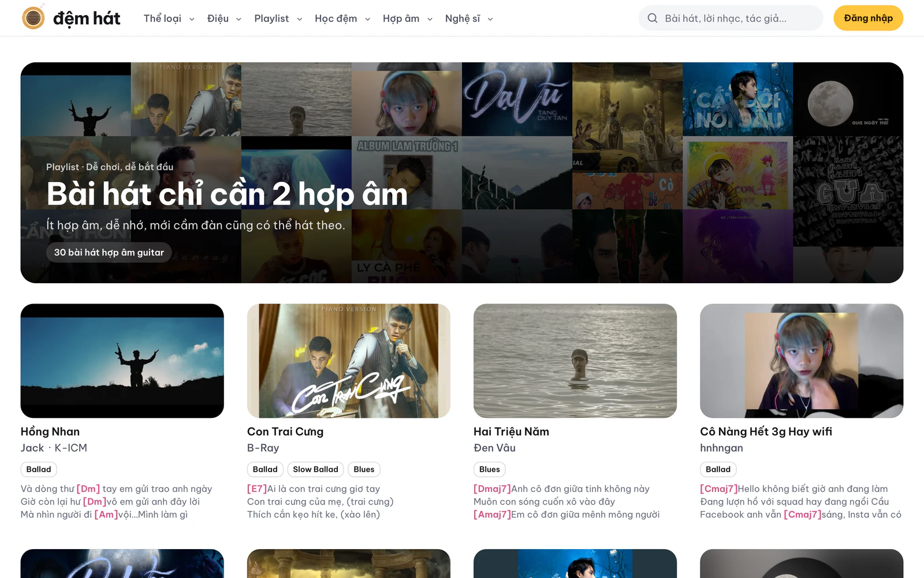The image size is (924, 578).
Task: Click the Hồng Nhan song title
Action: point(50,432)
